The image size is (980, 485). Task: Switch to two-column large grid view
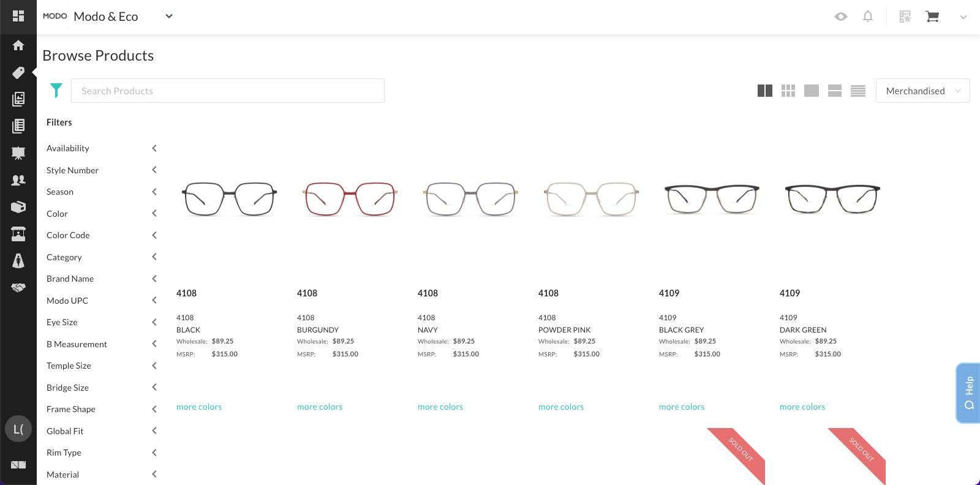[765, 91]
